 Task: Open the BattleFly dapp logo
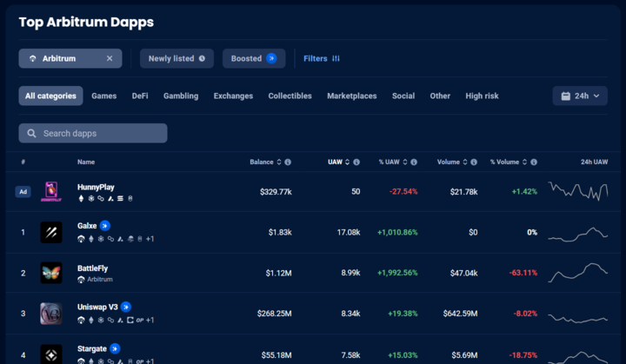click(x=51, y=273)
